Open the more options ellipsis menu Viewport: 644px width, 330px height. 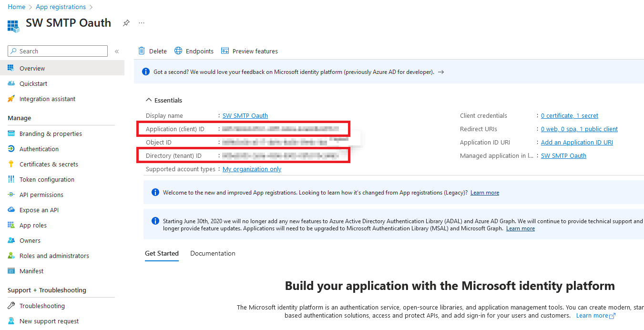point(141,22)
